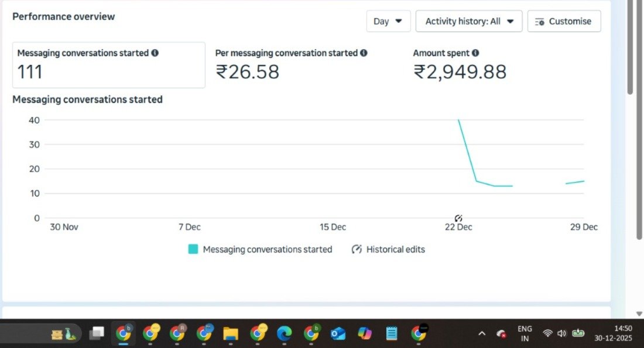Select the Amount spent metric
644x348 pixels.
(x=460, y=65)
